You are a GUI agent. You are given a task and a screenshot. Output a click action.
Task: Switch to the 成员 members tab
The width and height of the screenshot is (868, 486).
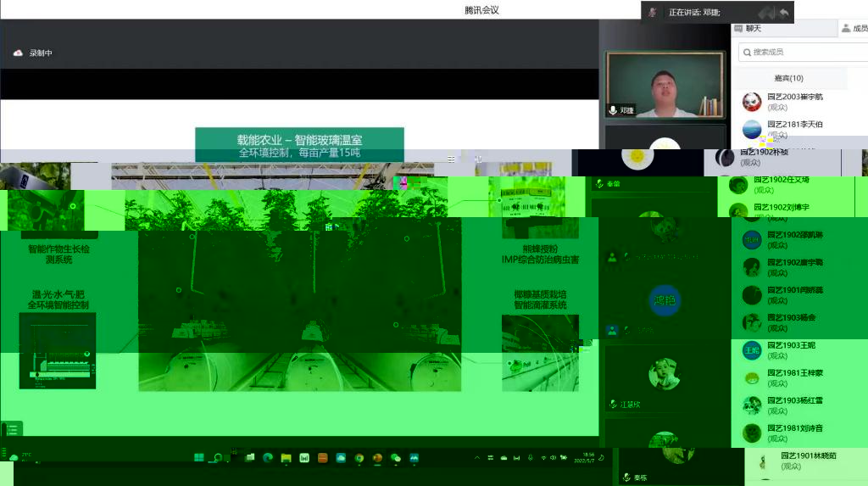coord(854,28)
